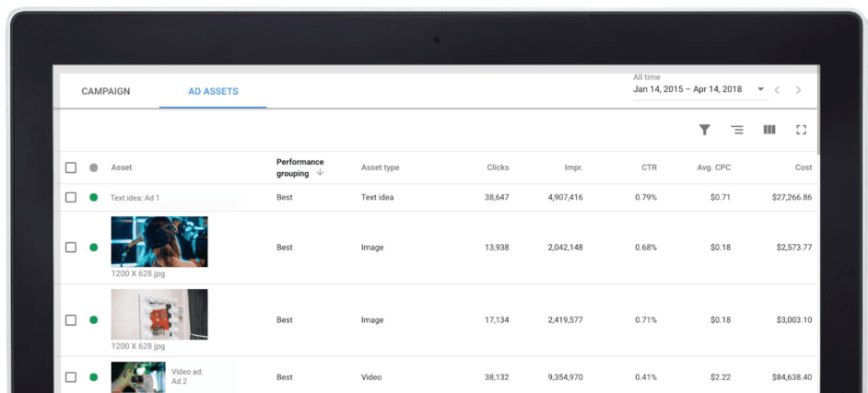868x393 pixels.
Task: Click the $84,638.40 cost value
Action: coord(792,377)
